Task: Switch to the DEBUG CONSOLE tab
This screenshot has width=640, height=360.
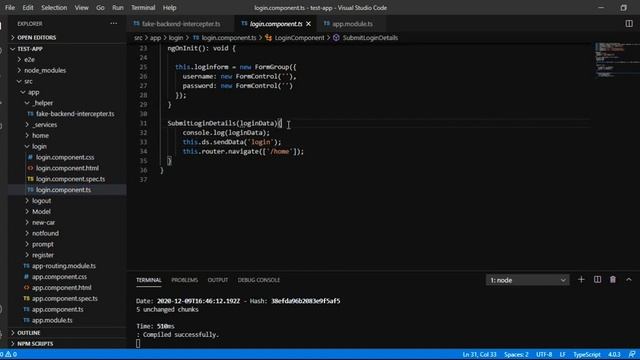Action: click(259, 280)
